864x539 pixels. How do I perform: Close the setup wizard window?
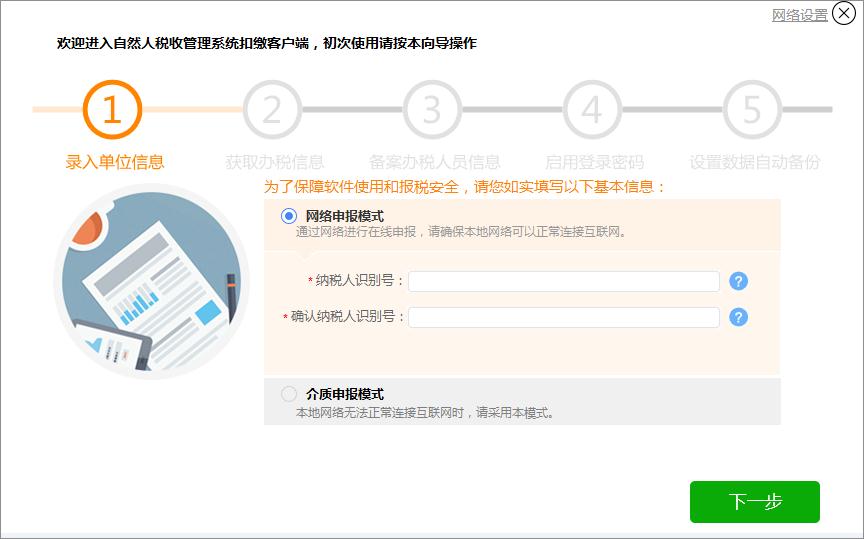coord(845,14)
